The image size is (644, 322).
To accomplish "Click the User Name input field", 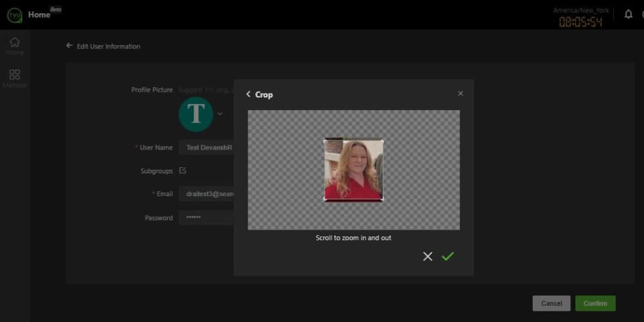I will [206, 147].
